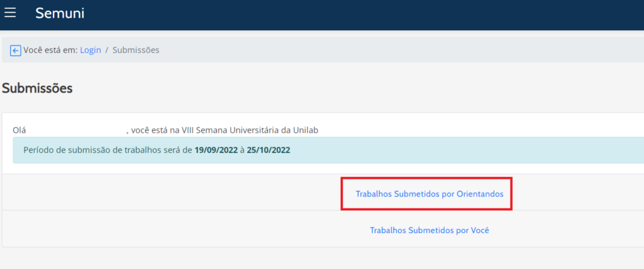The image size is (644, 269).
Task: Click start date 19/09/2022
Action: click(x=216, y=150)
